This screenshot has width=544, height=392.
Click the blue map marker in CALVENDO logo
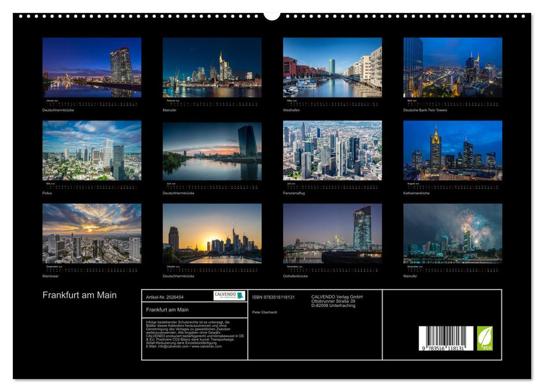[x=240, y=296]
